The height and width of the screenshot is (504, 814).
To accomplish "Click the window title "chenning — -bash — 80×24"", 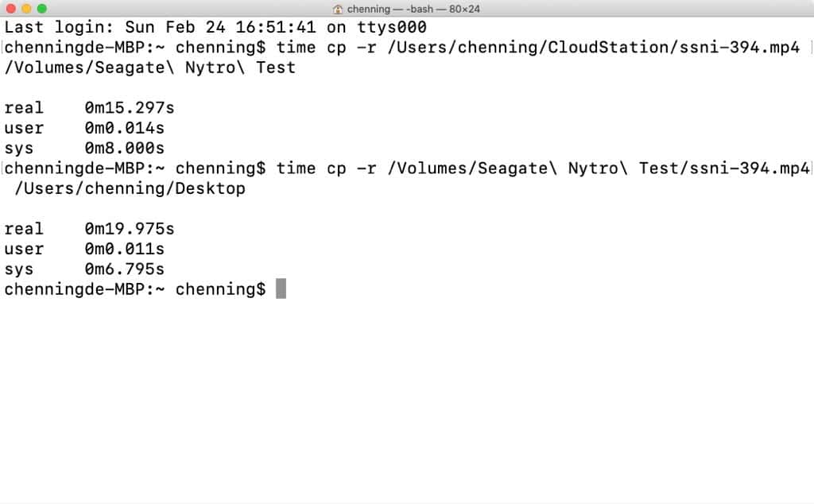I will point(412,9).
